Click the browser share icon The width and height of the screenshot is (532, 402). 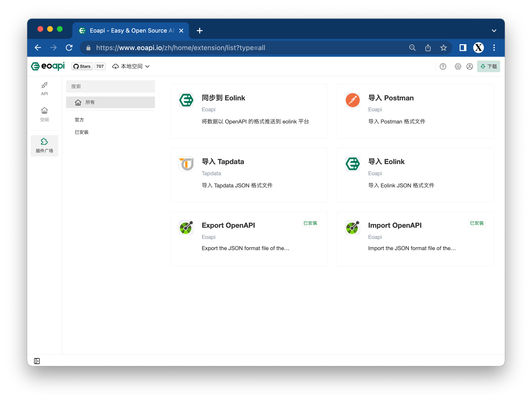pos(428,48)
